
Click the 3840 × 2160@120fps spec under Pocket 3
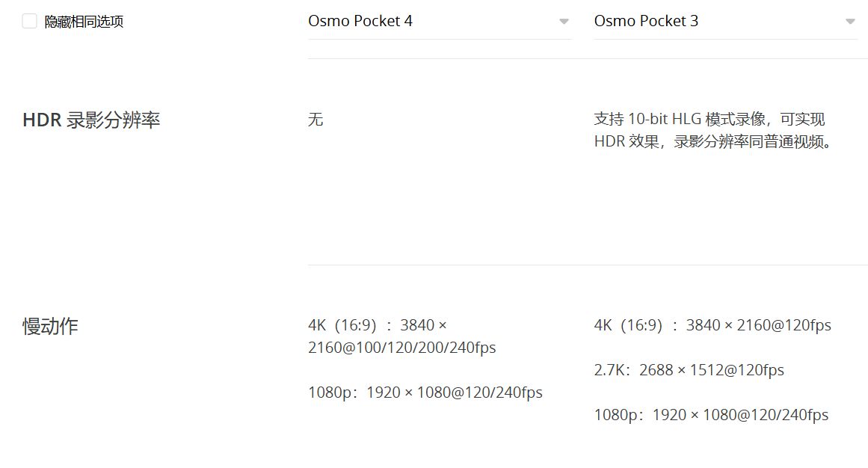point(758,325)
